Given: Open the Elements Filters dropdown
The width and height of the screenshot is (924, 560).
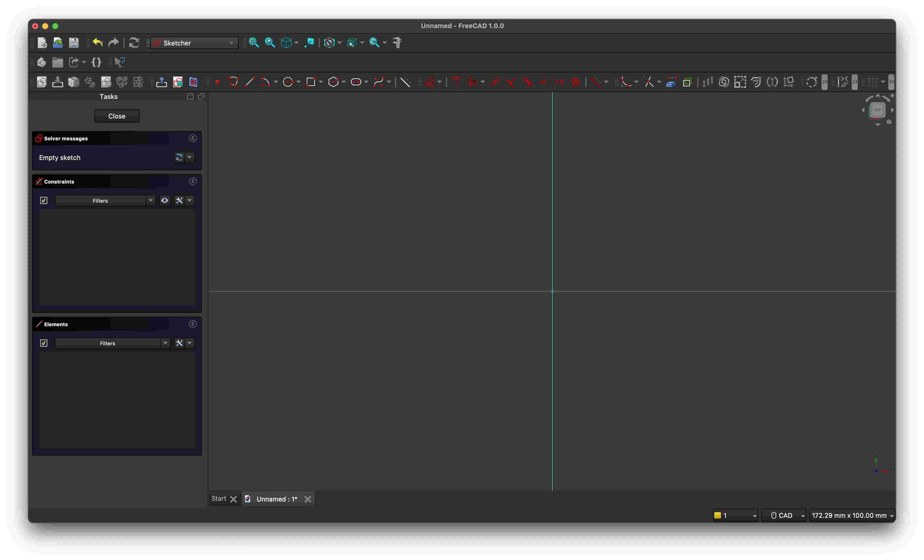Looking at the screenshot, I should (x=112, y=343).
